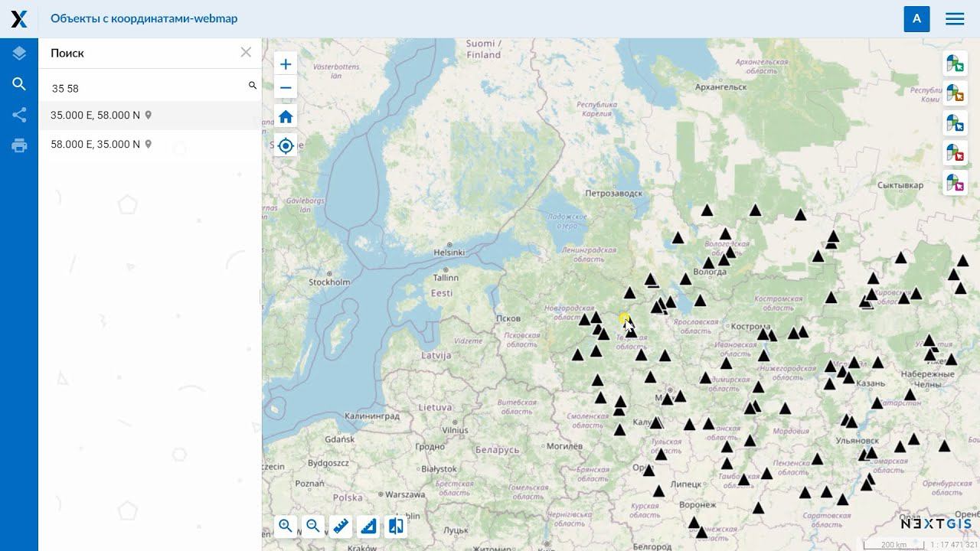Select result 35.000 E, 58.000 N

coord(150,116)
